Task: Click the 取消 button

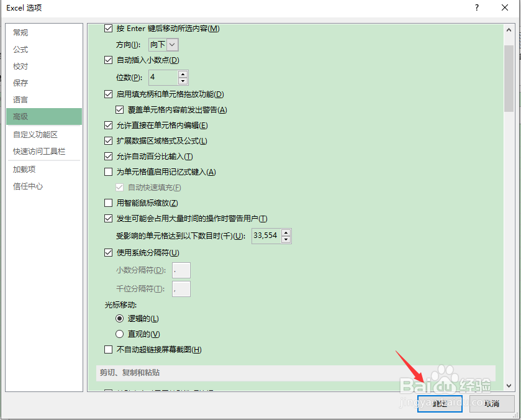Action: click(491, 403)
